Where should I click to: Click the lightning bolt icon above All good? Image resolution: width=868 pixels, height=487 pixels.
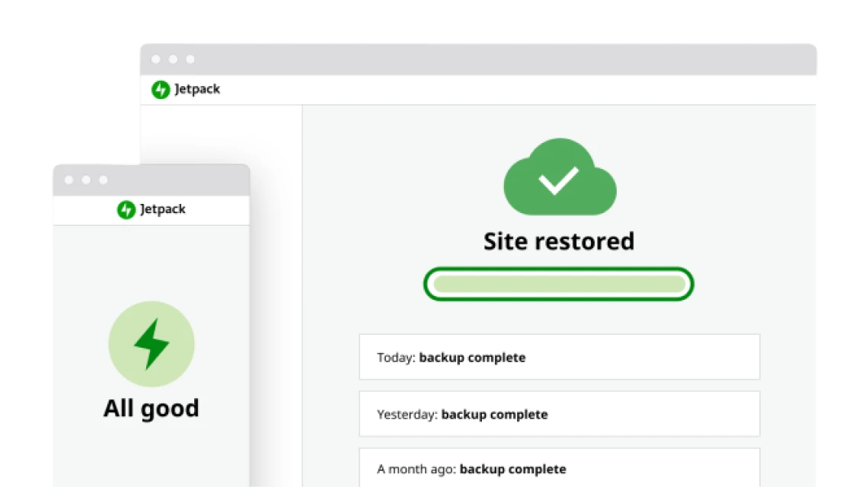click(152, 344)
